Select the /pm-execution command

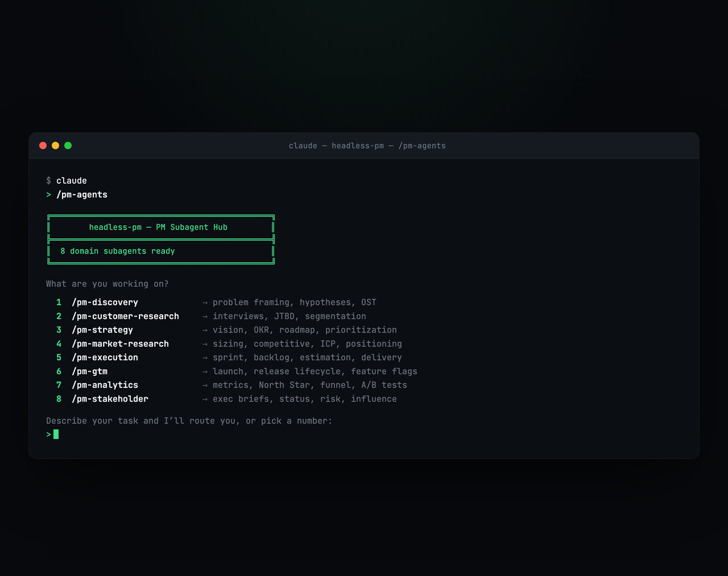[105, 358]
